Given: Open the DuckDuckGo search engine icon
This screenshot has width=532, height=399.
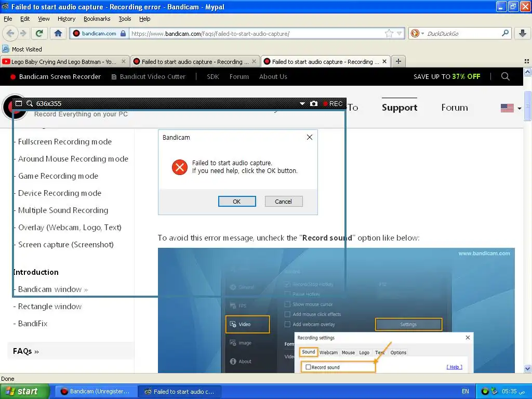Looking at the screenshot, I should (x=415, y=33).
